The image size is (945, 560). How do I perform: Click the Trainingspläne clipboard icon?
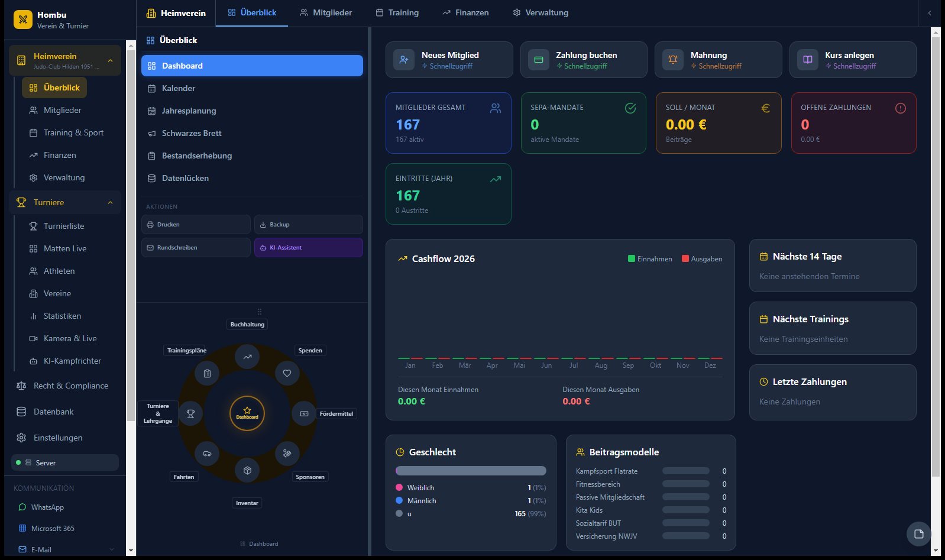coord(207,373)
